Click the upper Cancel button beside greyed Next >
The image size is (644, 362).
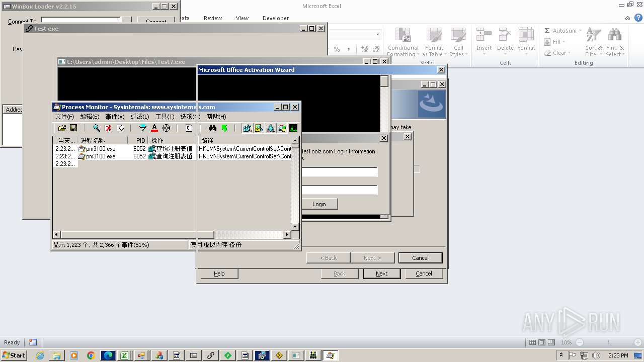click(420, 258)
